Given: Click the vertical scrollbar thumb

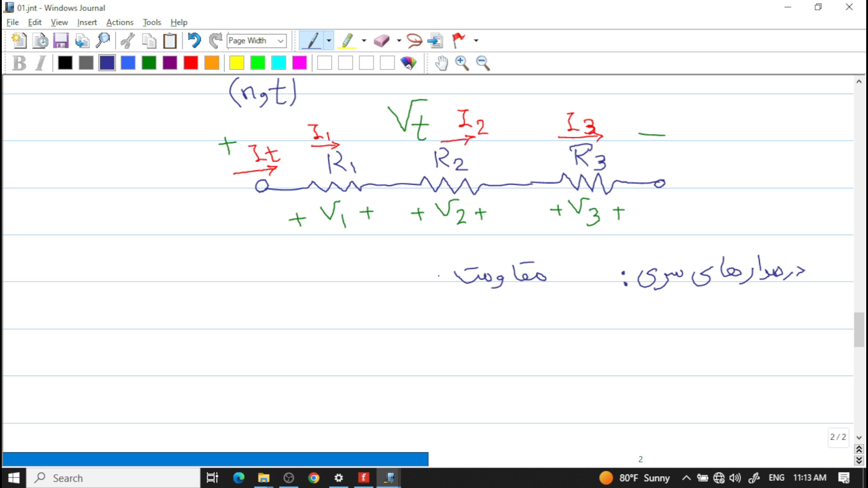Looking at the screenshot, I should 859,329.
